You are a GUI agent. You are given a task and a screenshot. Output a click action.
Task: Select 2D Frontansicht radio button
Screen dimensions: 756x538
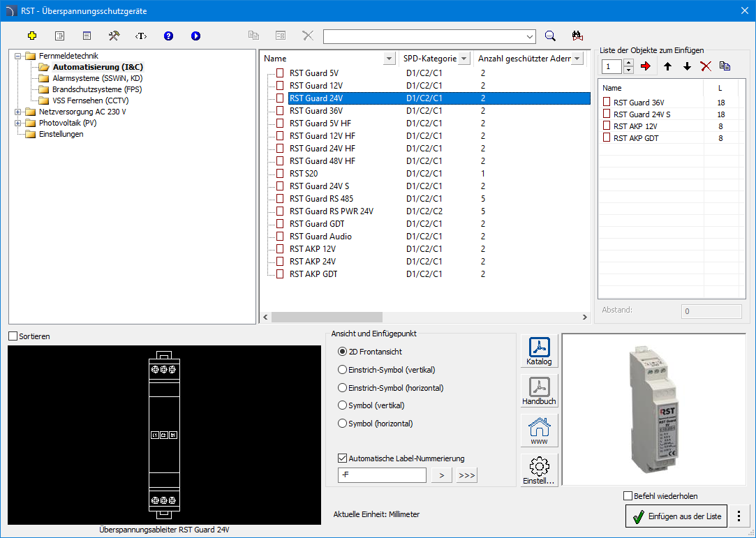(x=342, y=352)
